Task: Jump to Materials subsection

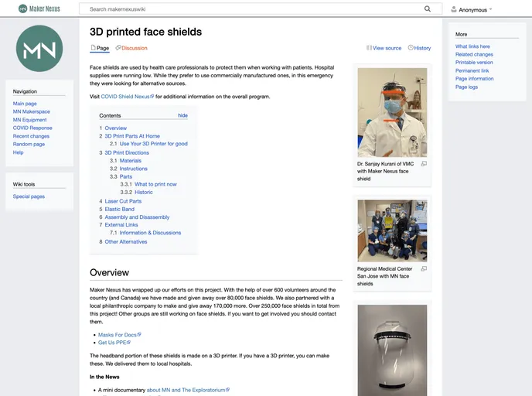Action: click(x=130, y=161)
